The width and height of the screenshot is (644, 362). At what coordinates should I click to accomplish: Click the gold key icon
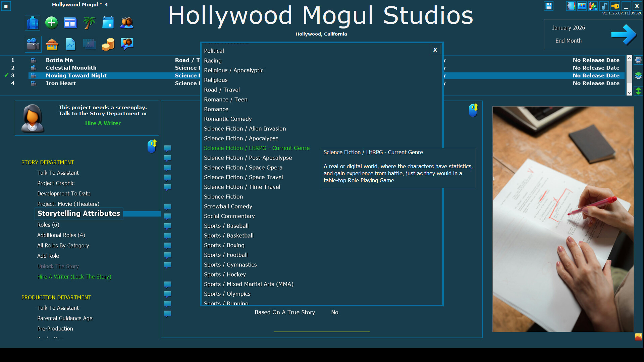tap(615, 6)
